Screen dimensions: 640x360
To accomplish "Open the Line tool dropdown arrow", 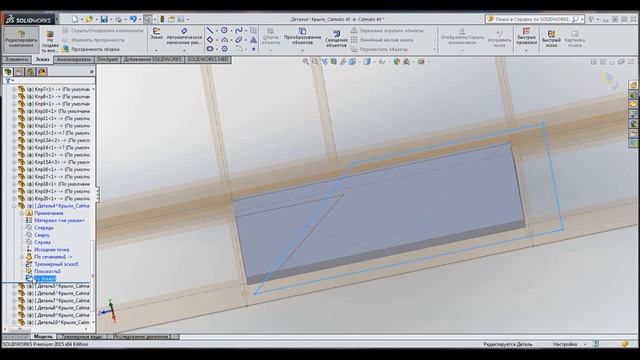I will [216, 30].
